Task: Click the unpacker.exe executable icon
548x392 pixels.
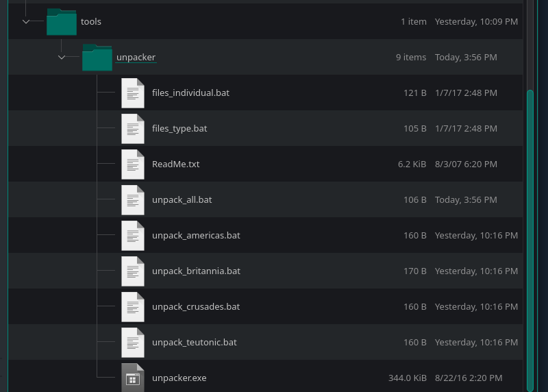Action: 133,378
